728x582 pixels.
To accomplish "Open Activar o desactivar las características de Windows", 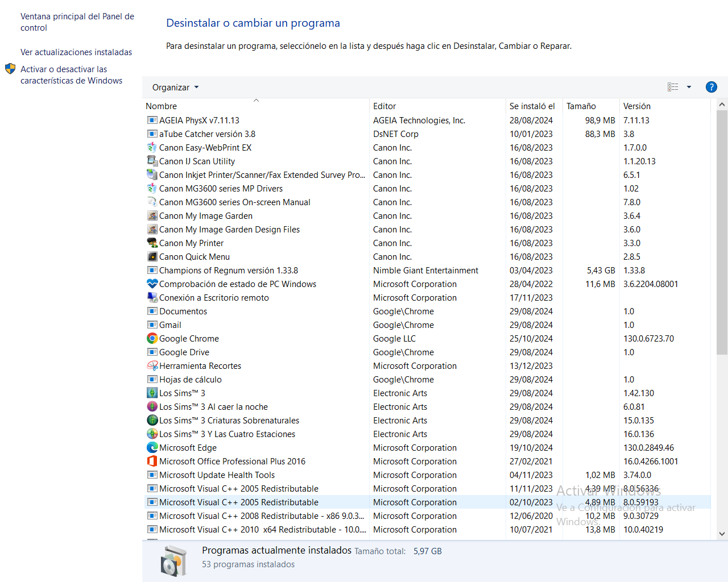I will 71,75.
